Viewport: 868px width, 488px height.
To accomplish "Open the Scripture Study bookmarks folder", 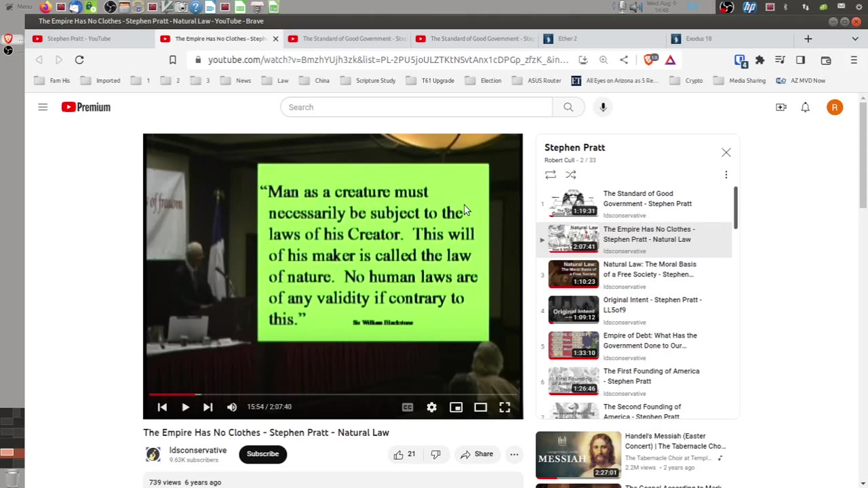I will click(x=368, y=81).
